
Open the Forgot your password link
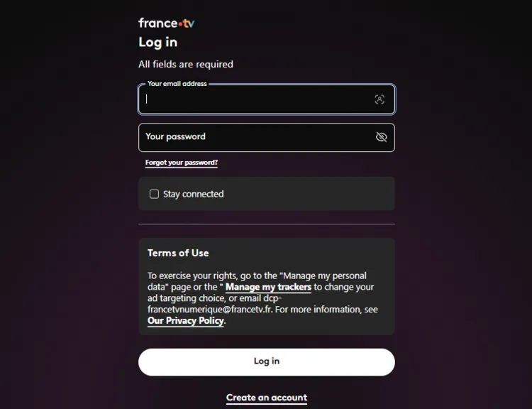click(182, 163)
